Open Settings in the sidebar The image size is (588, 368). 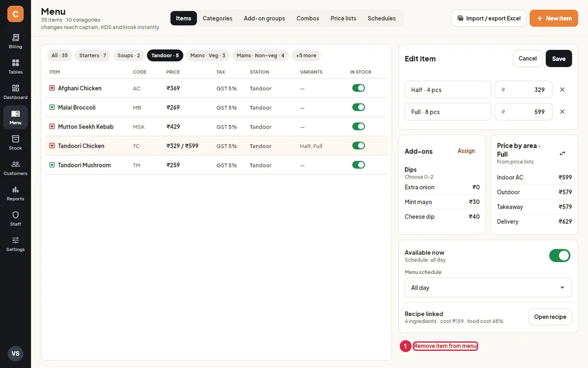(x=16, y=244)
